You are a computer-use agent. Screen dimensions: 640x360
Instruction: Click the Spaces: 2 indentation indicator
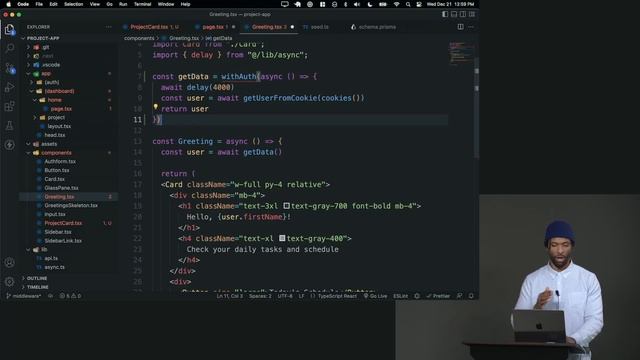(x=260, y=296)
